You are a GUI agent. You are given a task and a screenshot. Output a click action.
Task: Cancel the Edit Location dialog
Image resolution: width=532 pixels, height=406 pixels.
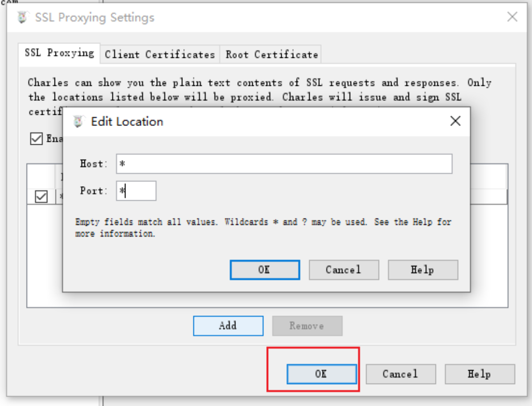coord(344,270)
